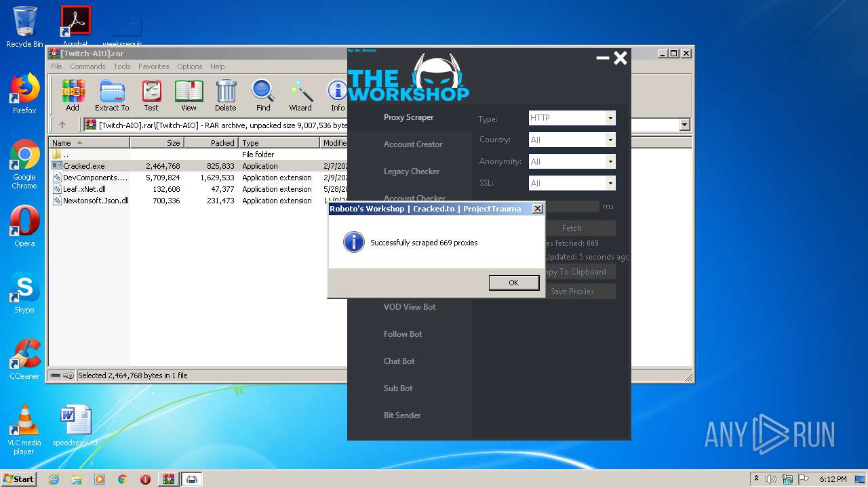
Task: Open VLC media player desktop shortcut
Action: click(24, 430)
